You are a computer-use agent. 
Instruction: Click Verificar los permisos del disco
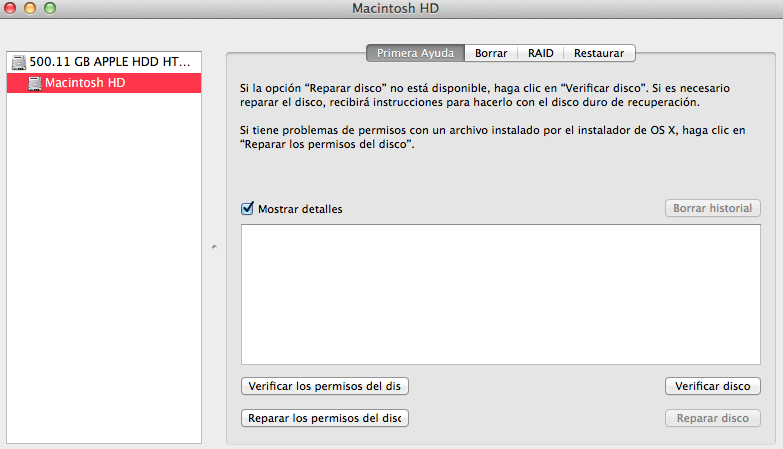point(325,386)
